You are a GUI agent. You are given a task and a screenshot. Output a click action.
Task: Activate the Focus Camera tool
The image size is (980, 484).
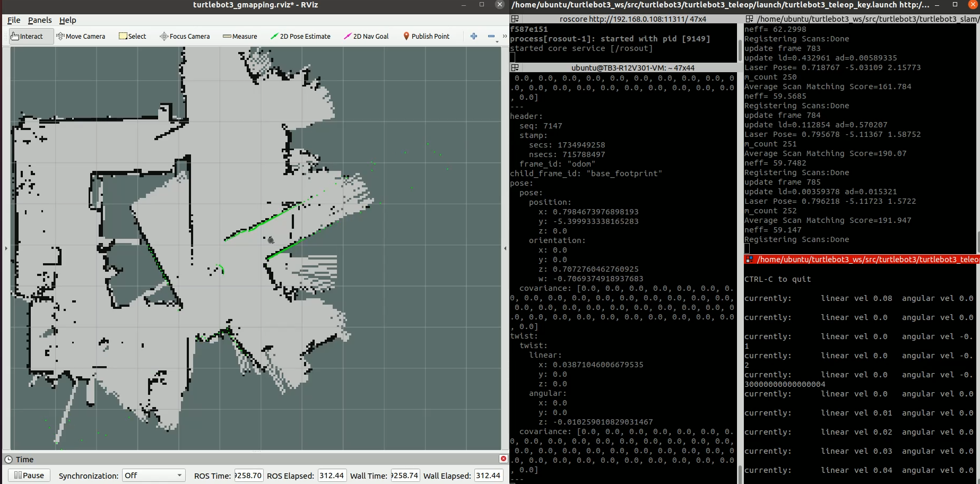click(185, 36)
